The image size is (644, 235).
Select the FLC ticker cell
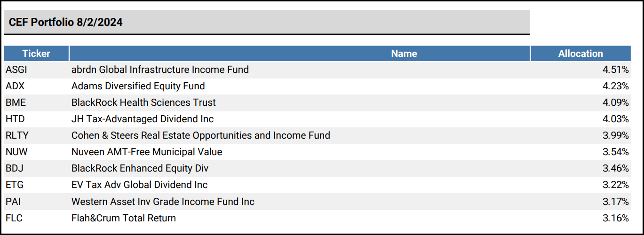coord(14,218)
